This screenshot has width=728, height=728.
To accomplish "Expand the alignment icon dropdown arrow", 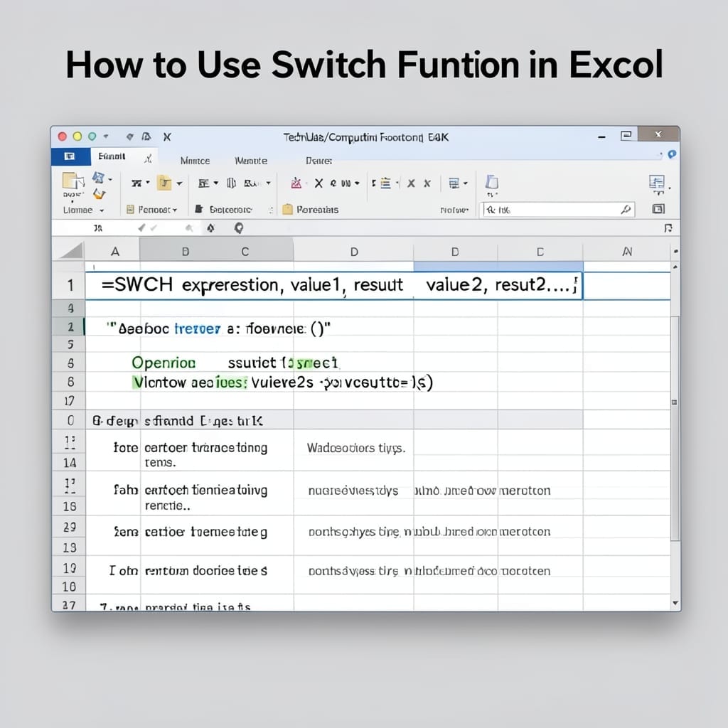I will tap(216, 183).
